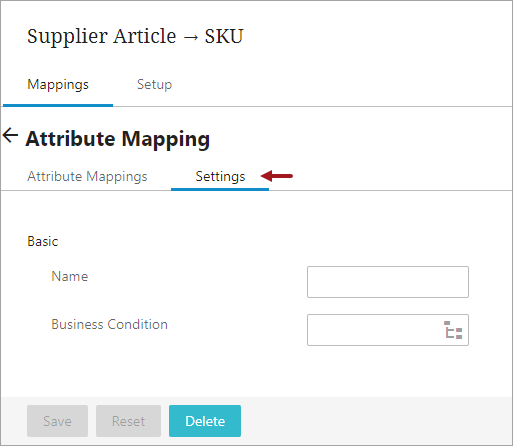Go back using the left arrow icon
Screen dimensions: 513x446
pyautogui.click(x=10, y=135)
